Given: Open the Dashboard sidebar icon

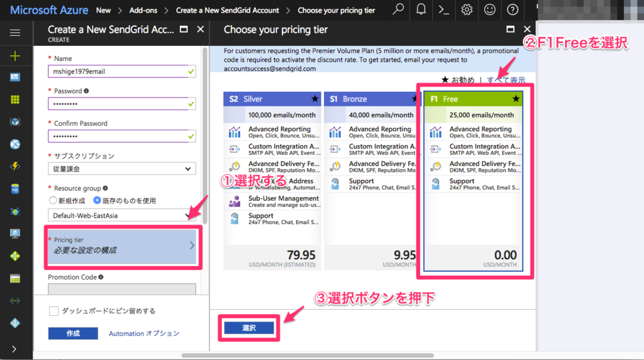Looking at the screenshot, I should (15, 77).
